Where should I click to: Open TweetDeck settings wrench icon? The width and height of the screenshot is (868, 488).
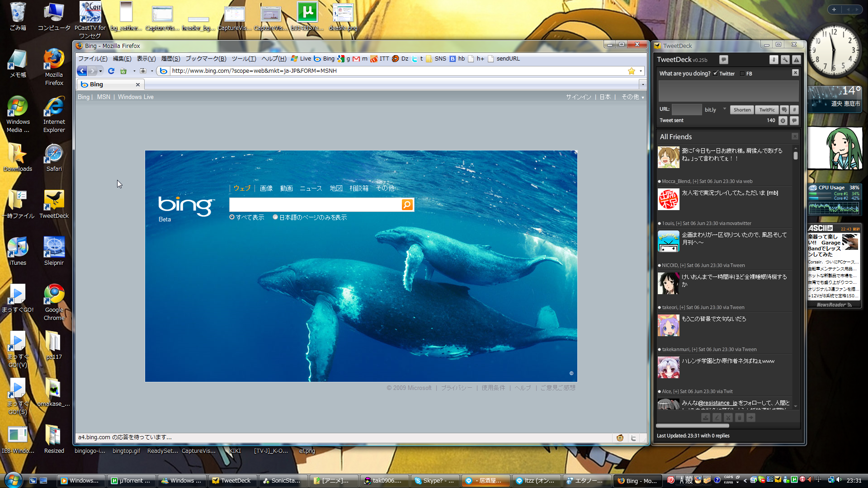point(785,60)
